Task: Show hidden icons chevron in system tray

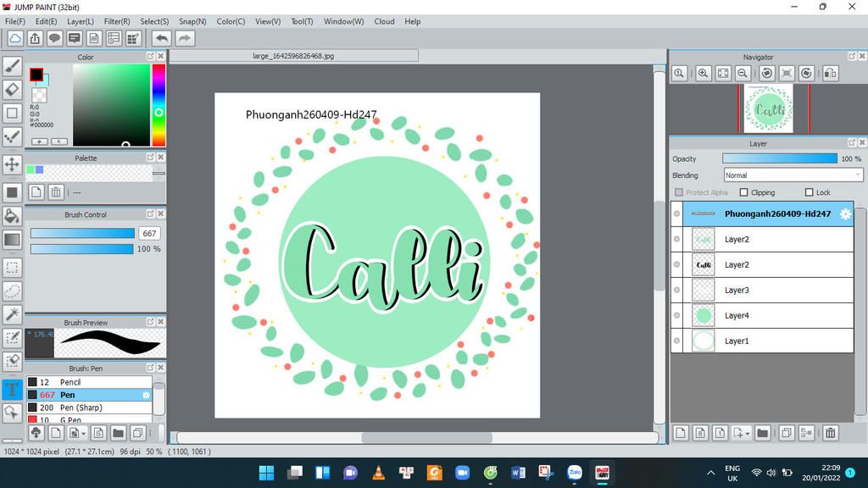Action: pos(710,473)
